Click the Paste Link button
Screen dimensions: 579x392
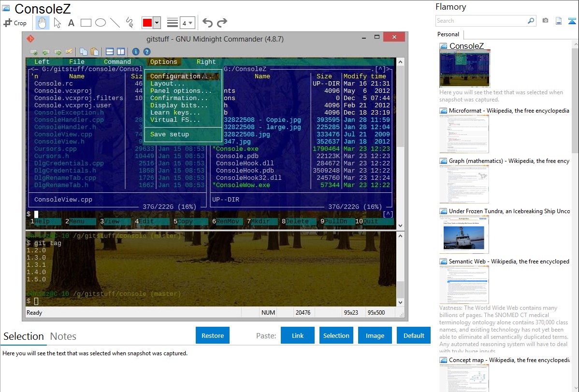298,335
